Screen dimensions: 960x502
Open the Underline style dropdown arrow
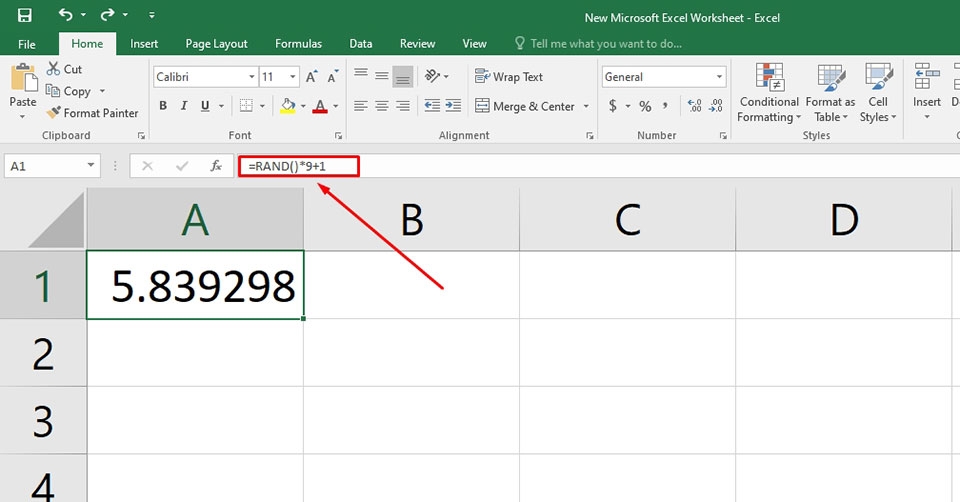click(221, 107)
